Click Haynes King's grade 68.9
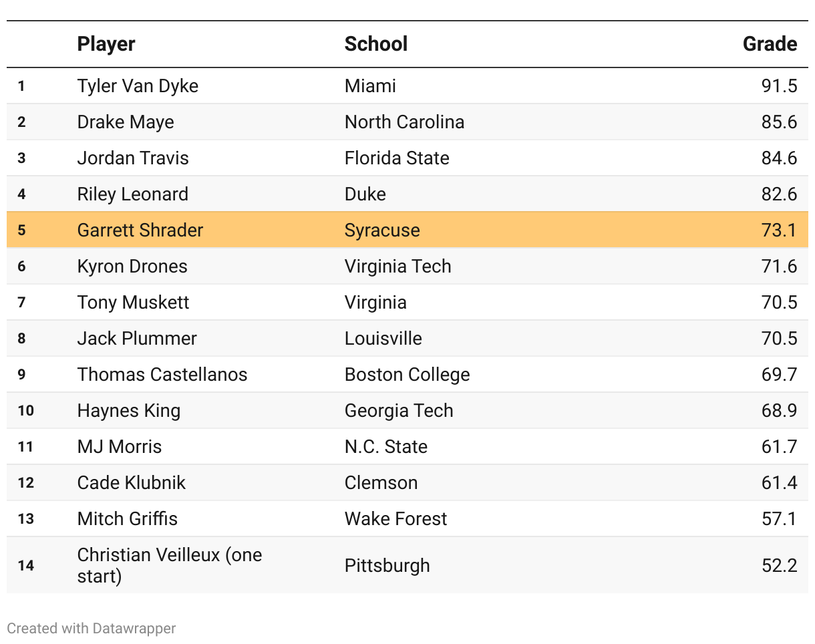The image size is (815, 644). (x=779, y=411)
